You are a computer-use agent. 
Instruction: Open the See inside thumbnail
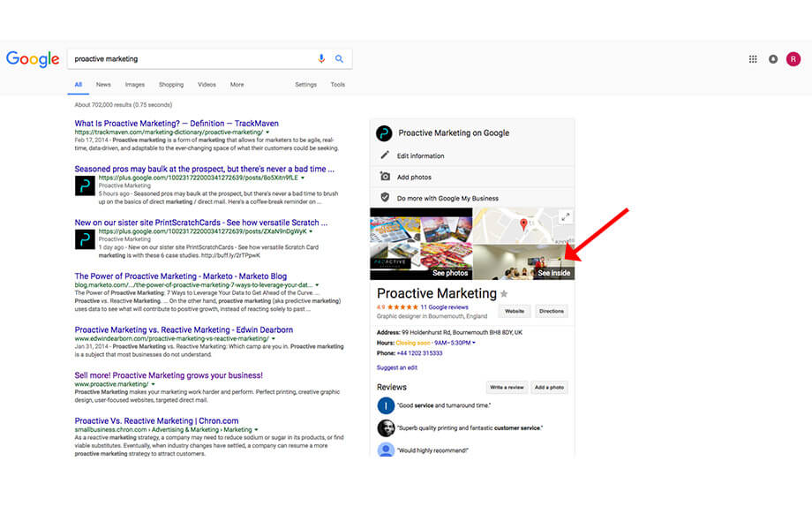(524, 262)
